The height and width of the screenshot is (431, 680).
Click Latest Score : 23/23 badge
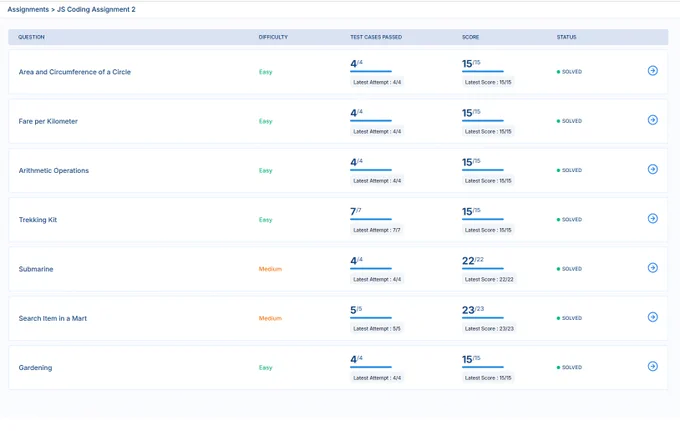click(x=489, y=329)
